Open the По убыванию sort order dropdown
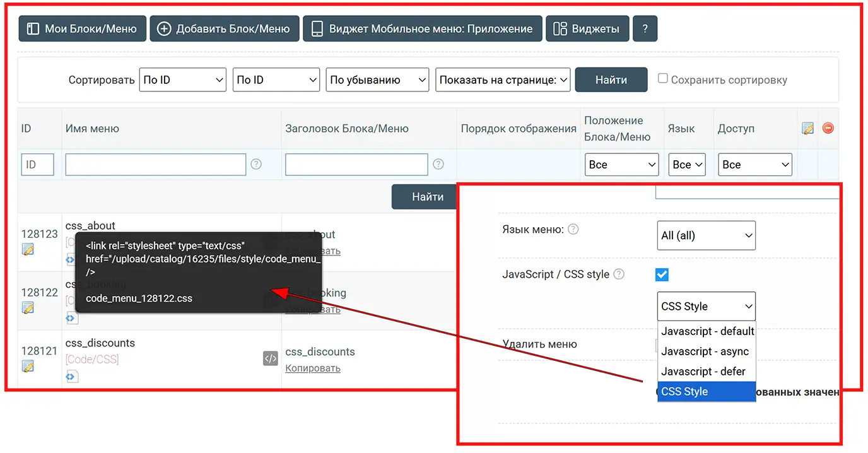This screenshot has height=453, width=868. (x=377, y=80)
